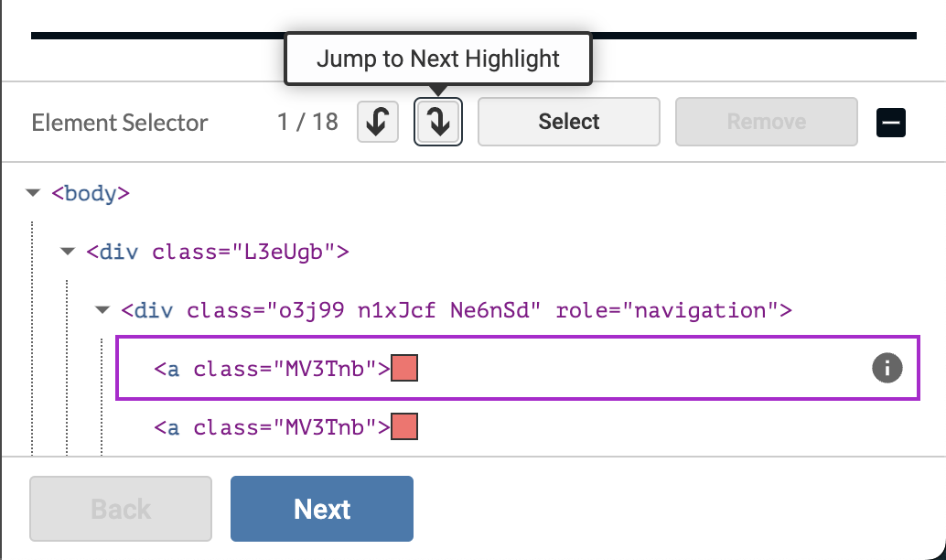Select the outlined first MV3Tnb anchor tag
The height and width of the screenshot is (560, 946).
pyautogui.click(x=272, y=369)
